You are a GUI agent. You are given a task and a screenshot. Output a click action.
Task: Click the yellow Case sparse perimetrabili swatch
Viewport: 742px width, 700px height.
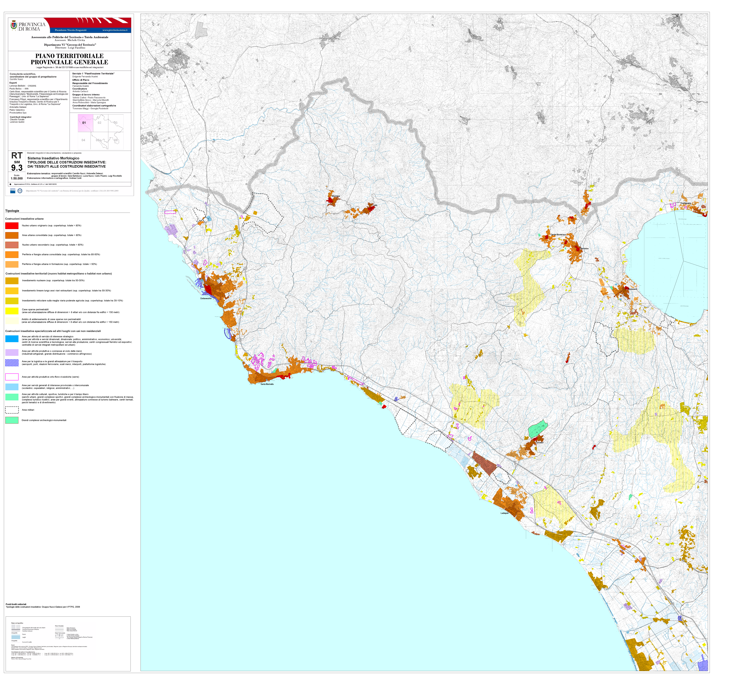point(12,311)
